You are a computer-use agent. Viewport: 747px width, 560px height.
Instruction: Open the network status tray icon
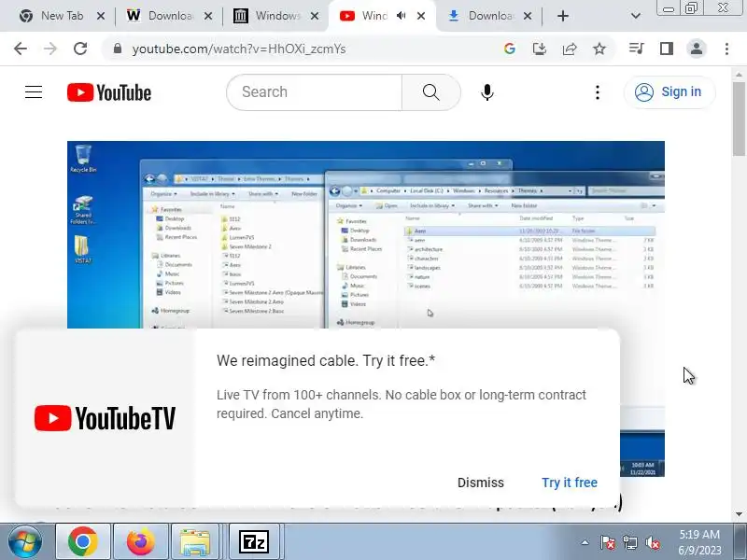tap(629, 542)
